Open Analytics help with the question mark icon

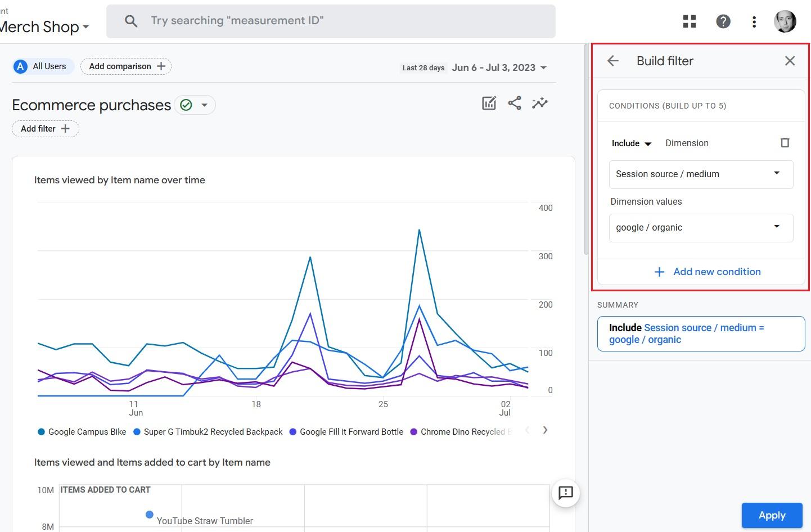723,21
